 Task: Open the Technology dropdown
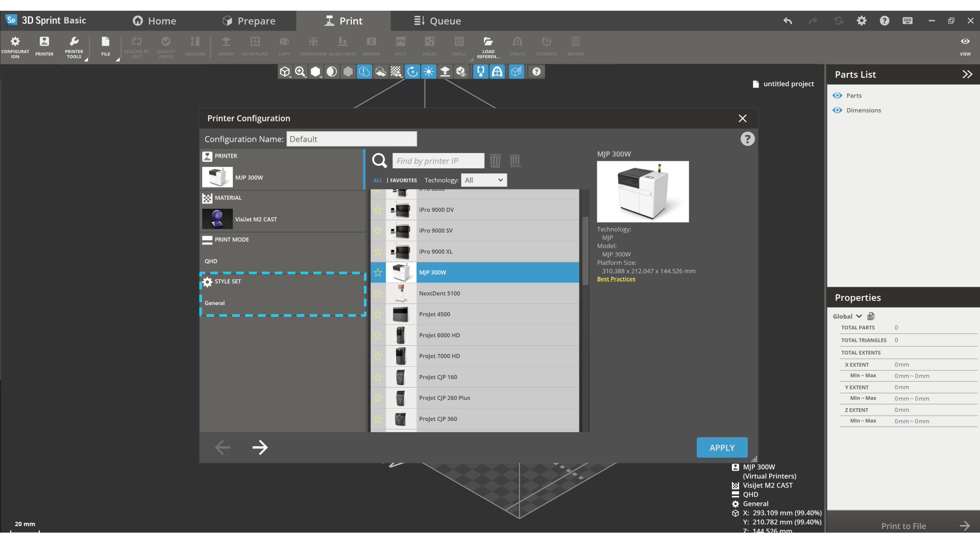tap(483, 180)
